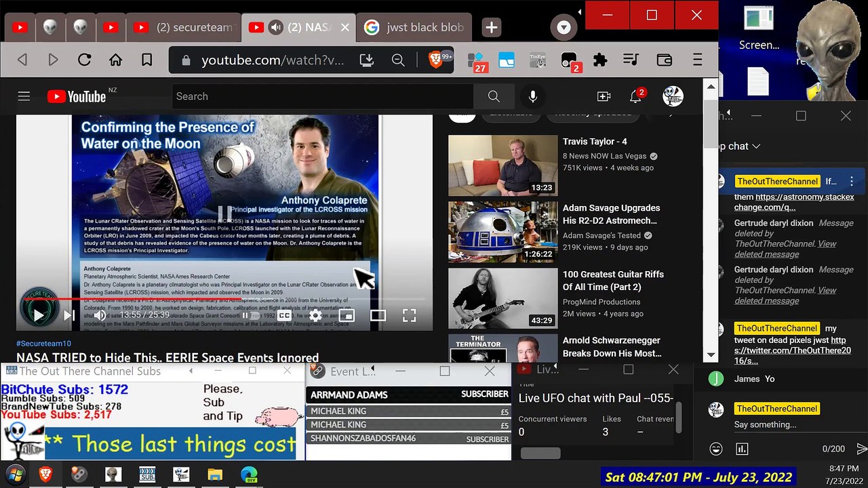Reload the current YouTube page
The image size is (868, 488).
point(84,60)
